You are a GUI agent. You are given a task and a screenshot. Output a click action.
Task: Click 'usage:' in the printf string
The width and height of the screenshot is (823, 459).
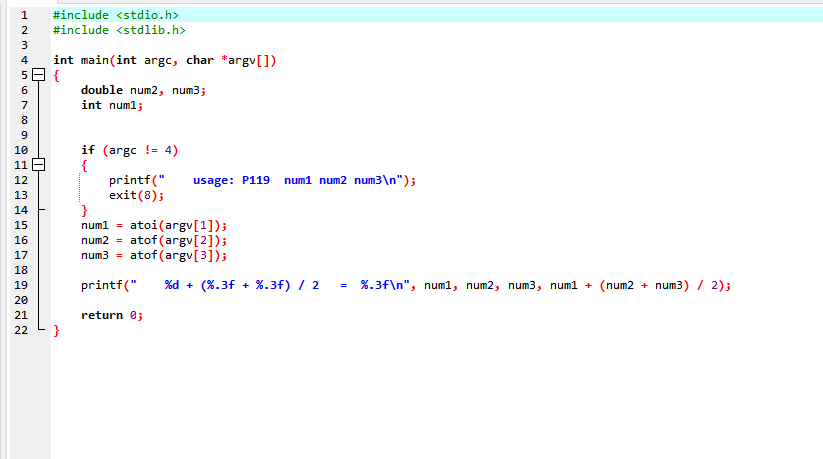214,181
